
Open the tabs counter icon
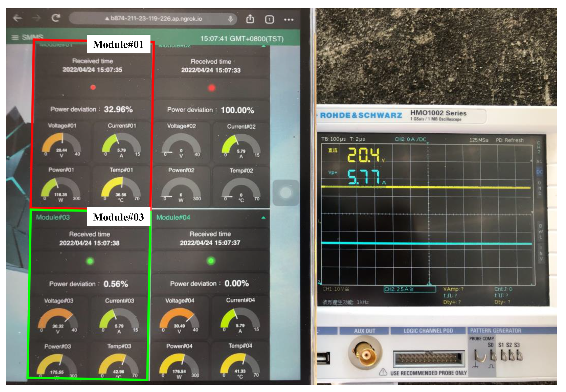click(x=269, y=19)
